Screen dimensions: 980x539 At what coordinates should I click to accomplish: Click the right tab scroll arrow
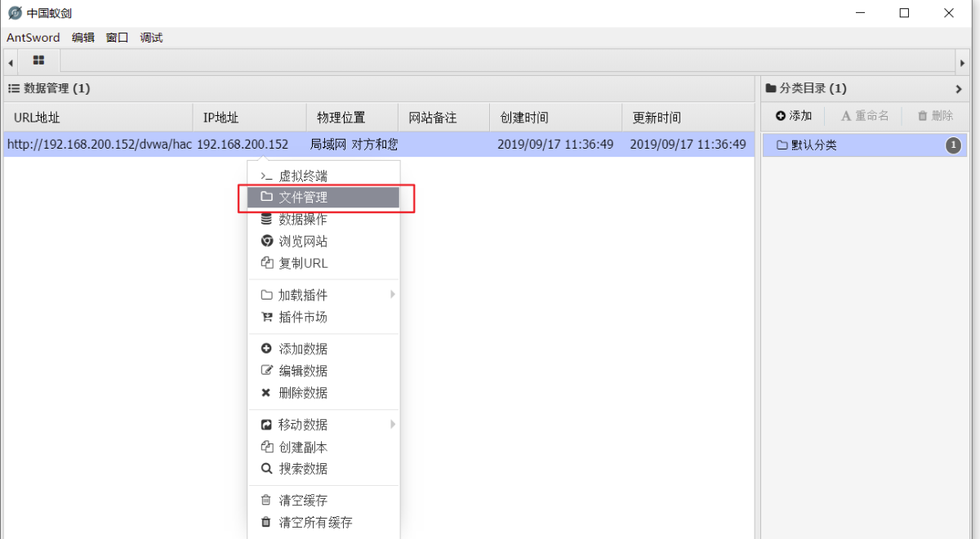[x=962, y=63]
